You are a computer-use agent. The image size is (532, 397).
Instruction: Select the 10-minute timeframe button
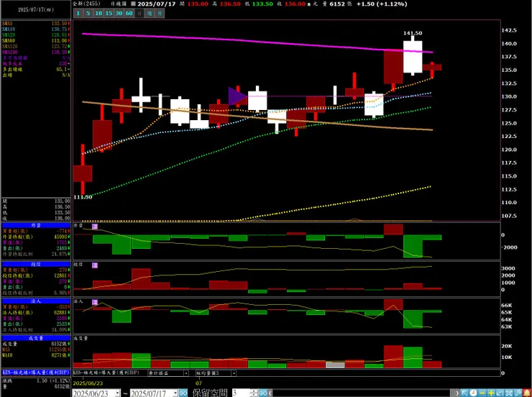98,13
